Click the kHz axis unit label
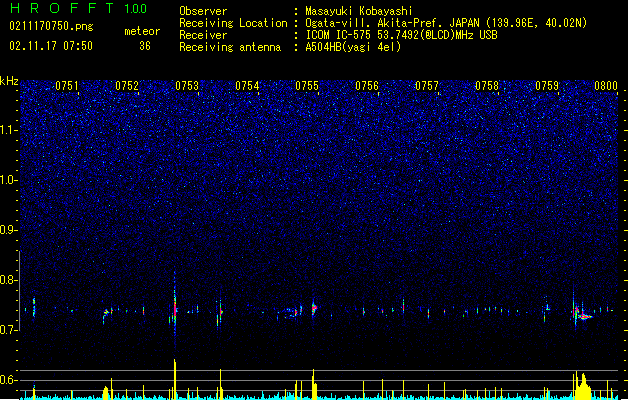The image size is (629, 400). click(9, 81)
